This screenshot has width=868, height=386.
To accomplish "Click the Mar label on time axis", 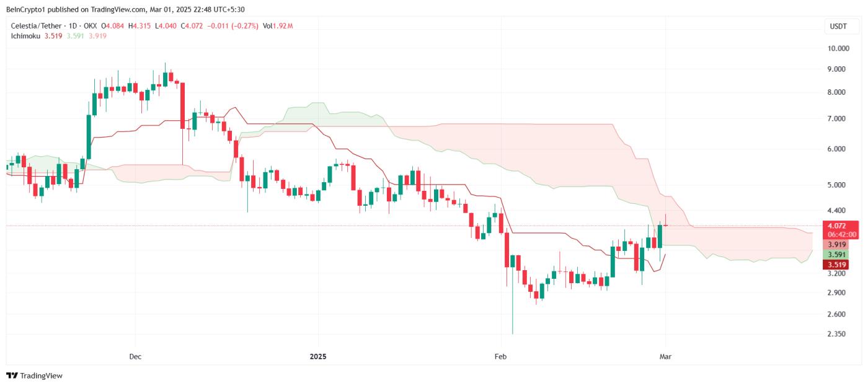I will 665,357.
